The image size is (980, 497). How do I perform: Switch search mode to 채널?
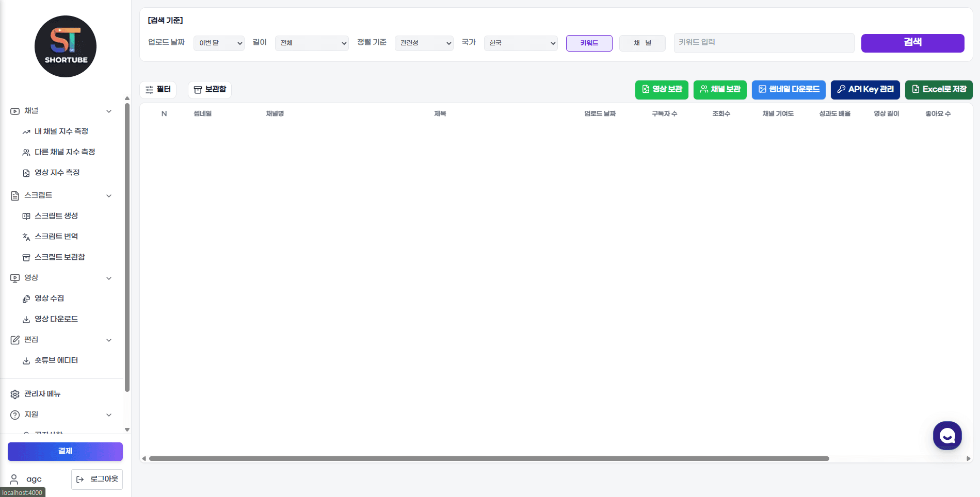[642, 43]
